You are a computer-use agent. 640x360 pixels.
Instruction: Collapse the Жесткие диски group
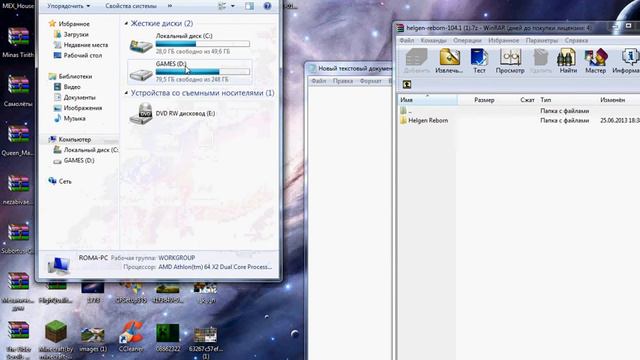126,24
